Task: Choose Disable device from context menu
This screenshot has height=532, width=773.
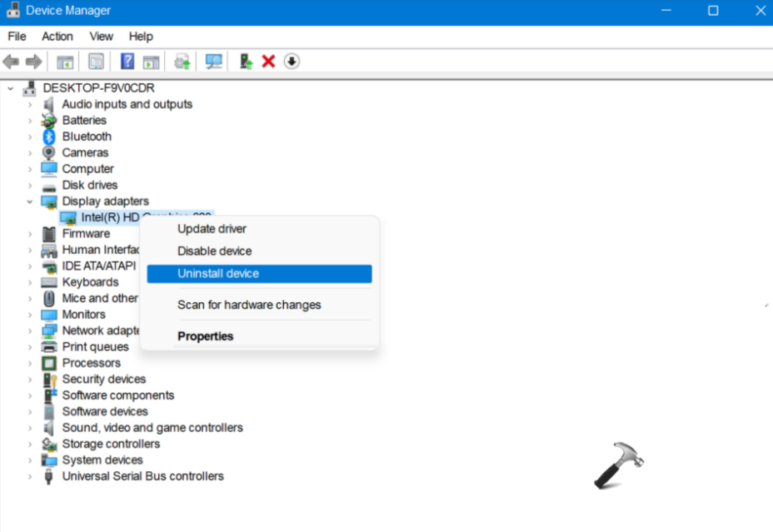Action: tap(259, 251)
